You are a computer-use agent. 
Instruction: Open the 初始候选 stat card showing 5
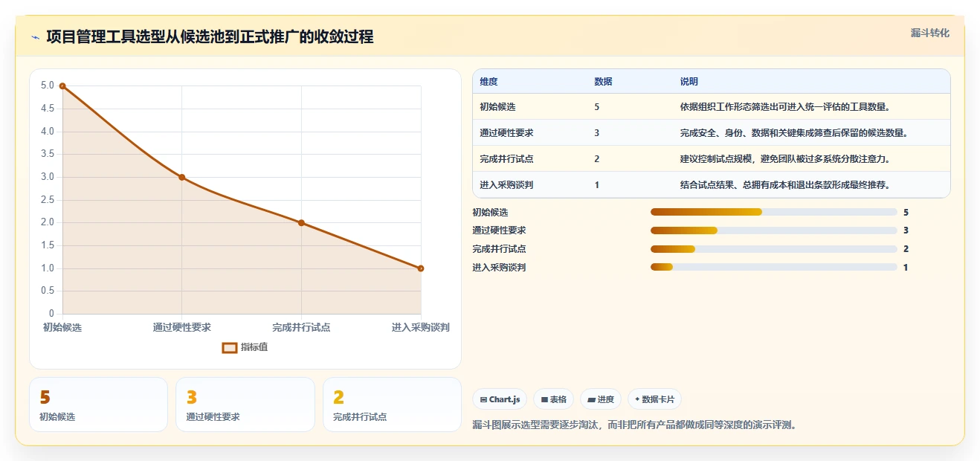pos(98,404)
